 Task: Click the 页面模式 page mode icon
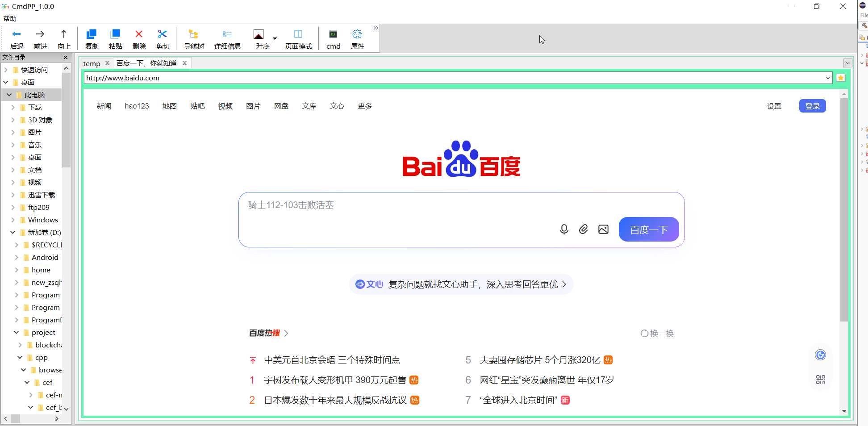click(x=298, y=34)
